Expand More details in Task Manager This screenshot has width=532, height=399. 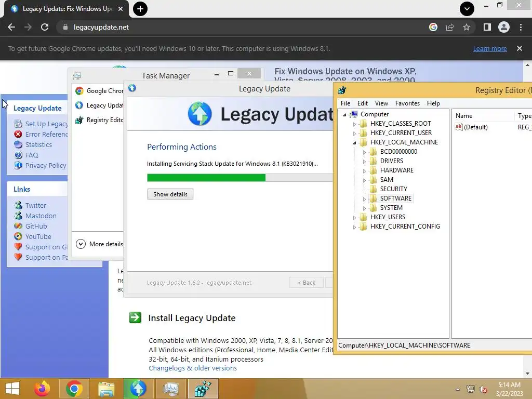99,244
